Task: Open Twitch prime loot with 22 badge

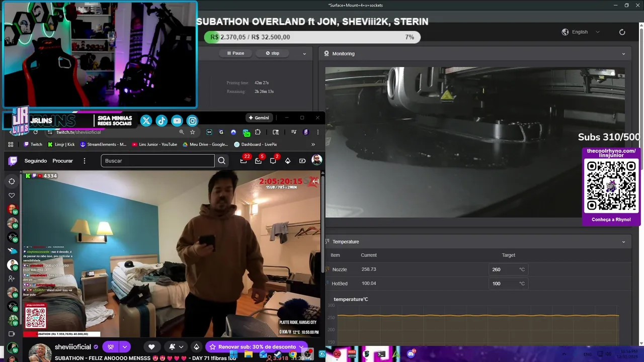Action: (244, 161)
